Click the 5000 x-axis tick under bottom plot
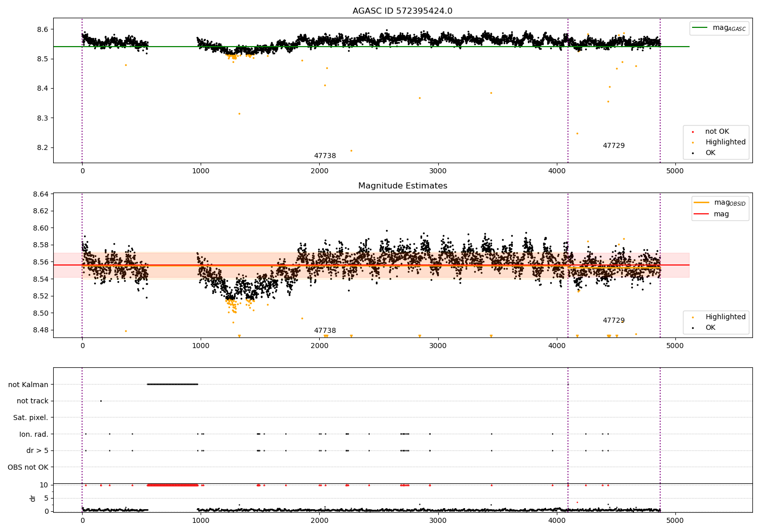 coord(675,520)
